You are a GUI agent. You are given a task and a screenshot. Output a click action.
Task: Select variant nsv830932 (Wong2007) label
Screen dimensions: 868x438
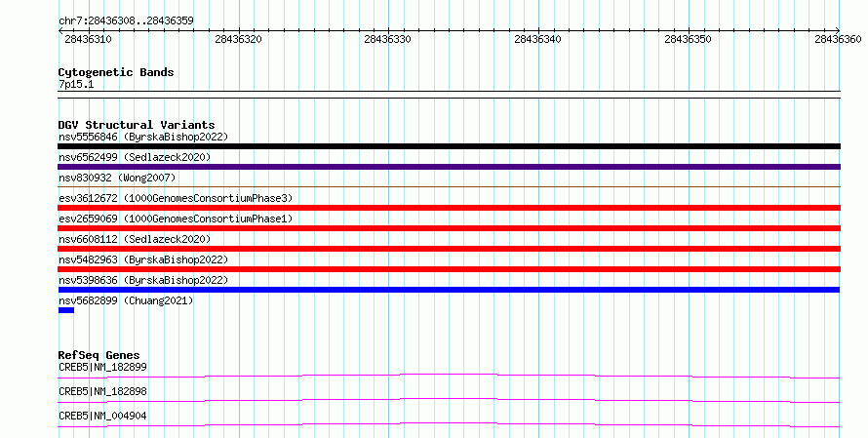pos(117,178)
